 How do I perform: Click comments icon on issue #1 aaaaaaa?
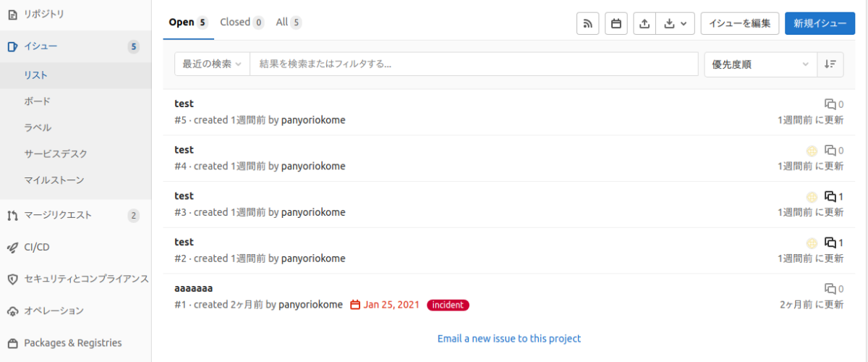click(x=830, y=288)
